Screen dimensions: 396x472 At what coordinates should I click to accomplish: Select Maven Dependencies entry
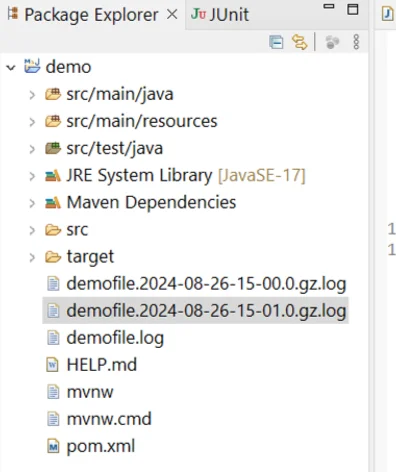(151, 203)
